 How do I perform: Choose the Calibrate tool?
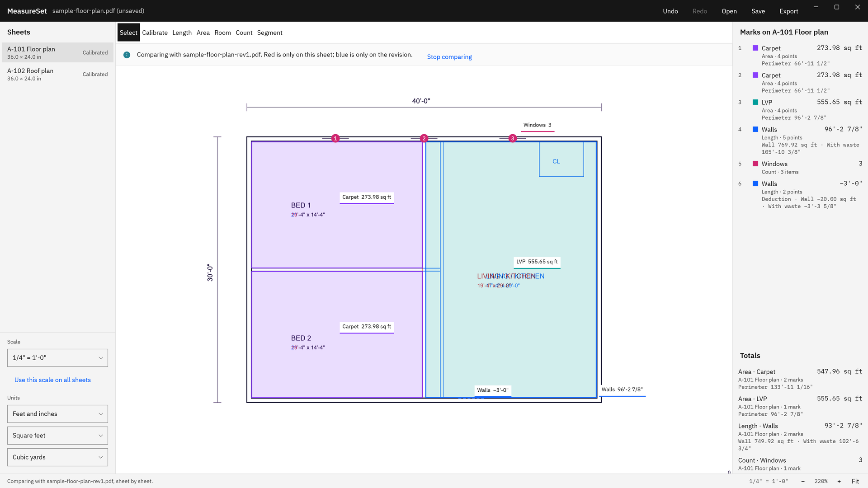coord(155,33)
